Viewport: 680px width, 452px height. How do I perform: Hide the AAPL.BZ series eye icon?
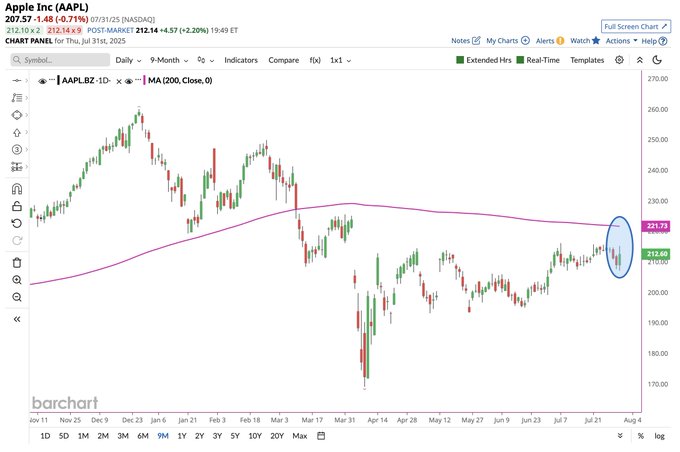pos(42,81)
